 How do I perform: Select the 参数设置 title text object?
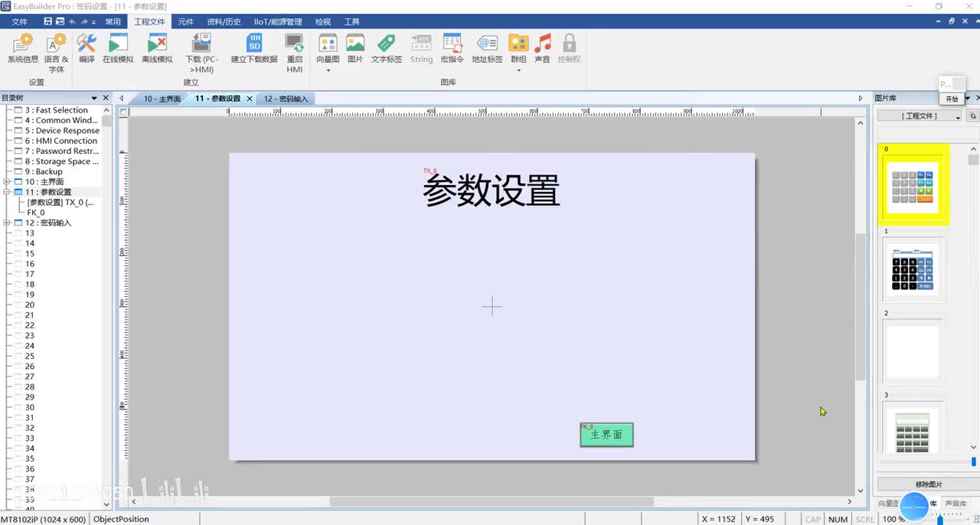[x=492, y=191]
